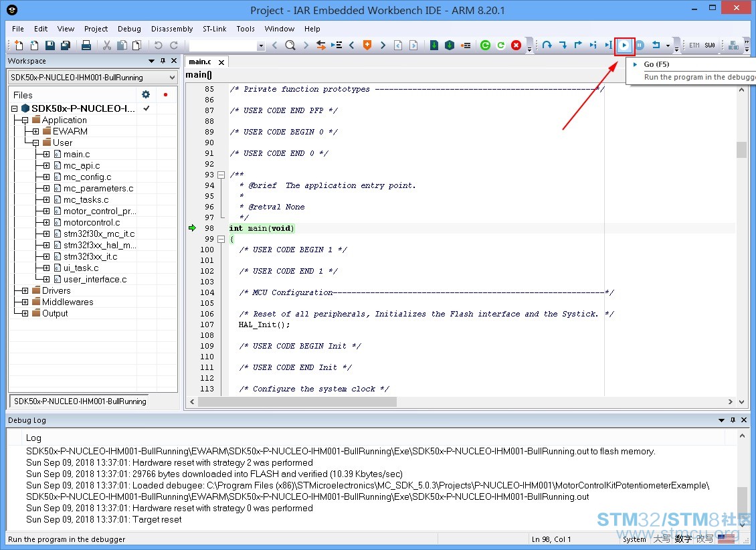This screenshot has width=756, height=550.
Task: Click the Download and Debug green icon
Action: [486, 45]
